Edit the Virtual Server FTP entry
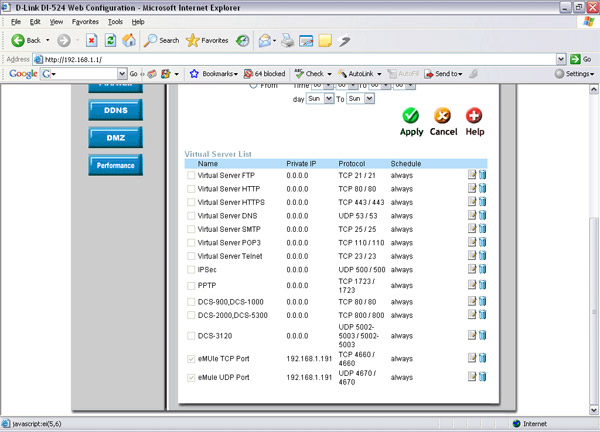The image size is (600, 432). (471, 175)
